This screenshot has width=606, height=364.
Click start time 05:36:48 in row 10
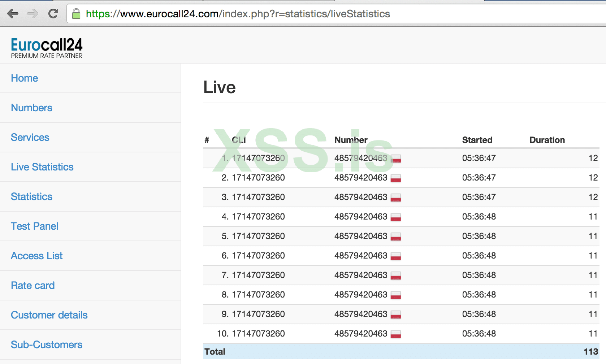(x=479, y=334)
